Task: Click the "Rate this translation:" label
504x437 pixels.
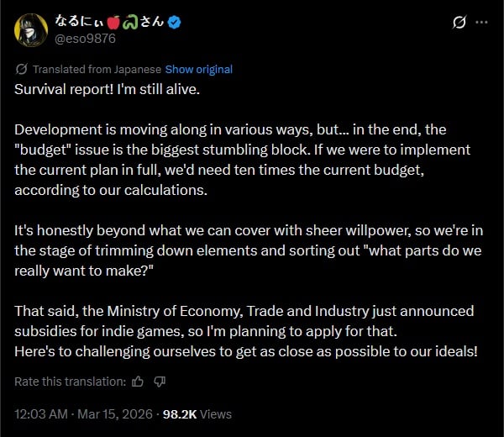Action: 70,382
